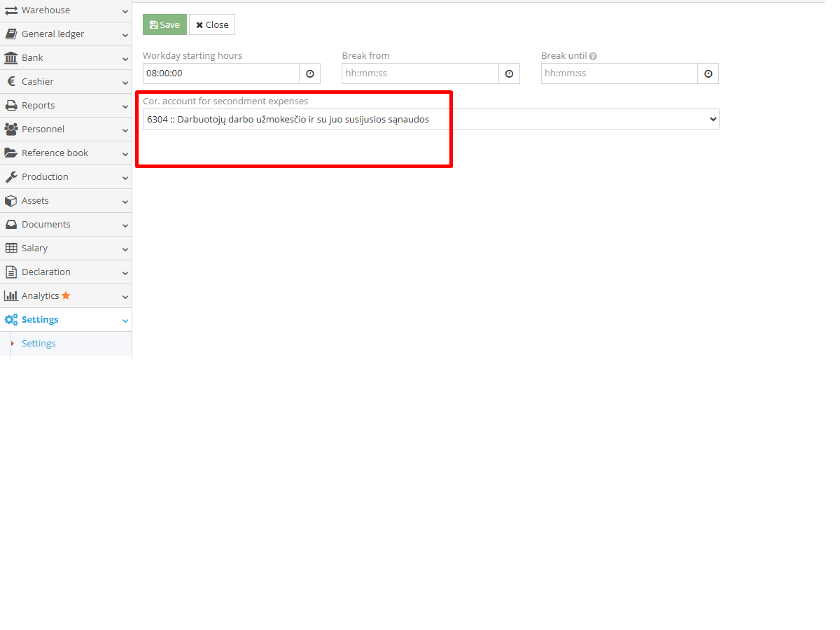Click the clock icon beside Workday starting hours
The image size is (840, 630).
309,73
